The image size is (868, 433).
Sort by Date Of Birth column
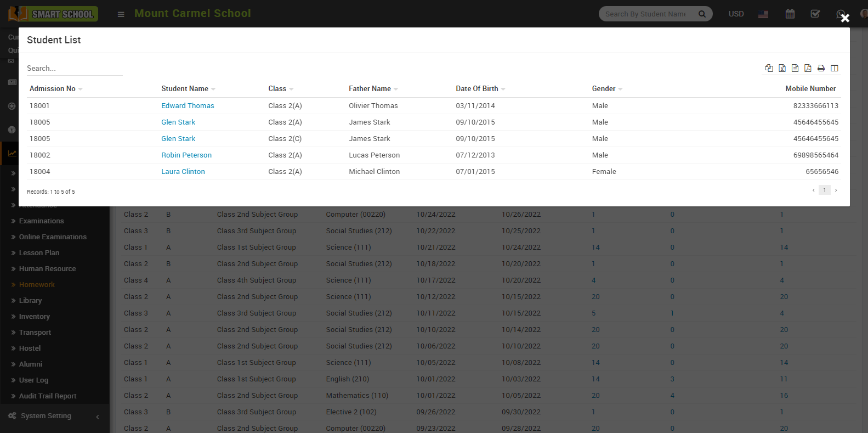(477, 88)
